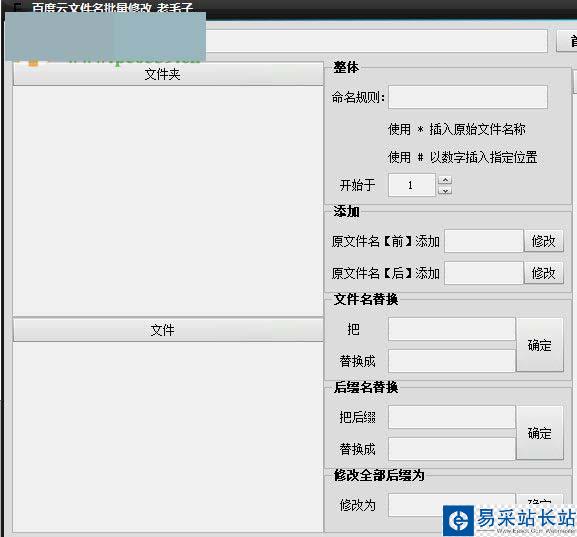This screenshot has width=577, height=537.
Task: Decrease the 开始于 value with down arrow
Action: click(x=445, y=191)
